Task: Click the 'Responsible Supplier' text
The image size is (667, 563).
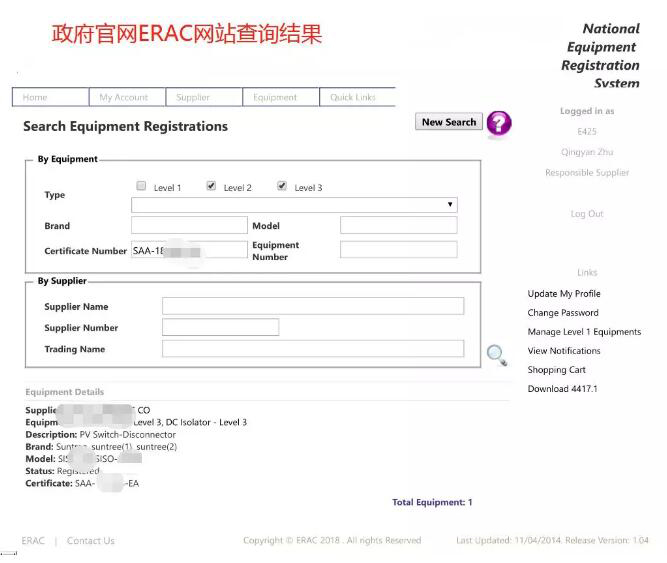Action: click(x=587, y=173)
